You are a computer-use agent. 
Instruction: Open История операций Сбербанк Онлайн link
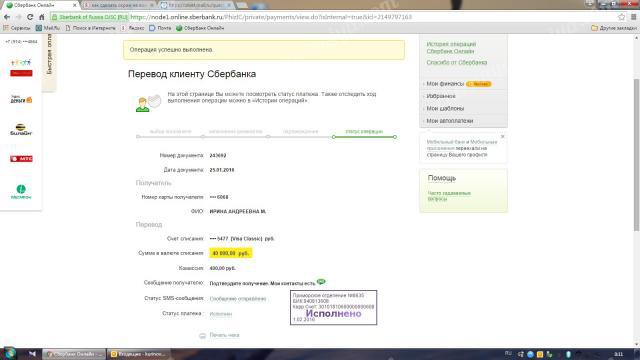coord(451,48)
